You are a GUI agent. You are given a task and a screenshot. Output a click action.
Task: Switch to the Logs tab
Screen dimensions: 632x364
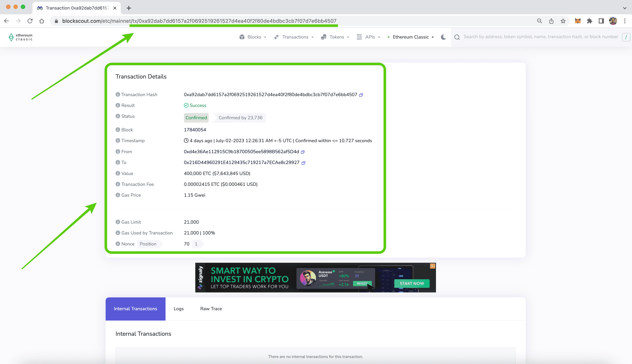(178, 309)
